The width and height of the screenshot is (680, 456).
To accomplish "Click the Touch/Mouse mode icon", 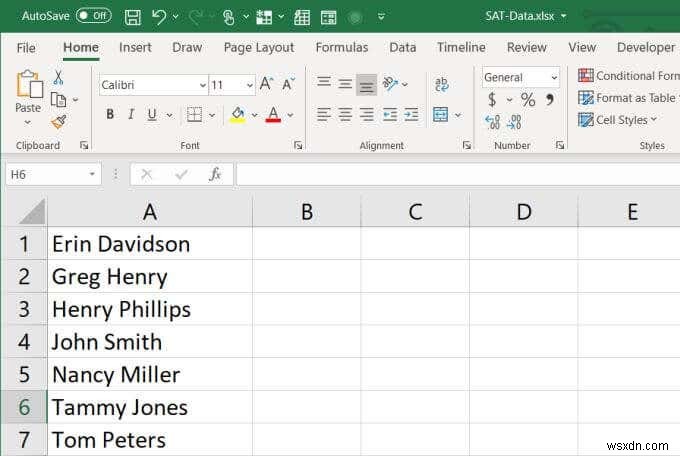I will [x=228, y=17].
